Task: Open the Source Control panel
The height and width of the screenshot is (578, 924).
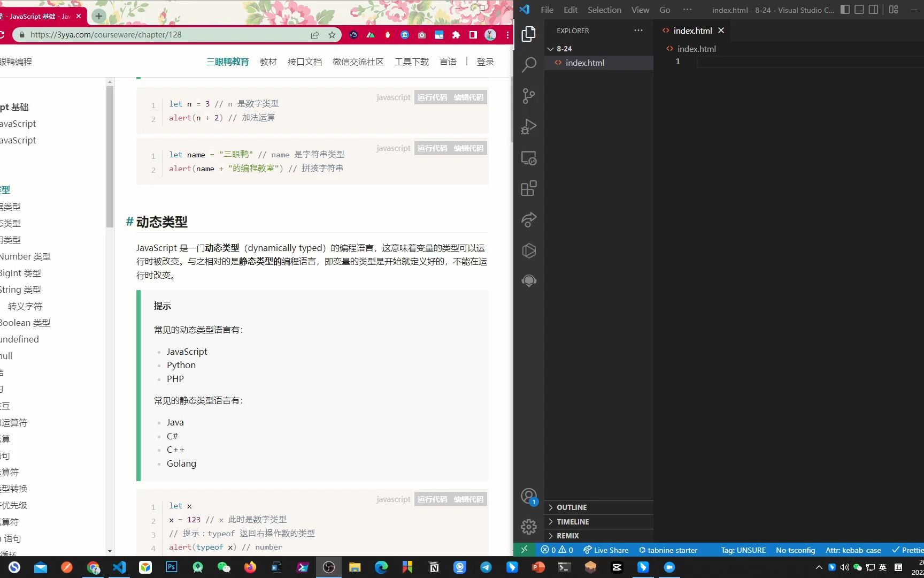Action: (x=529, y=96)
